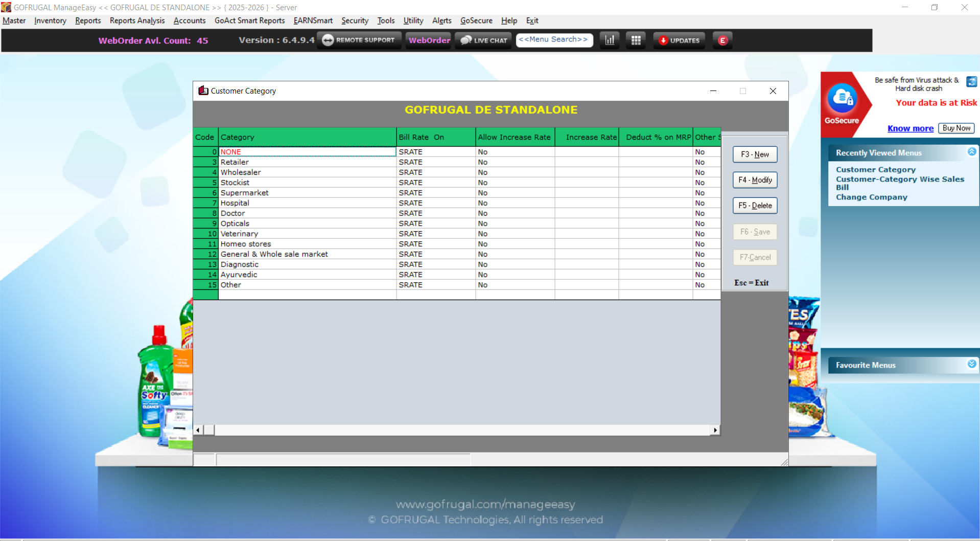Click the Allow Increase Rate column header
This screenshot has width=980, height=541.
click(515, 137)
